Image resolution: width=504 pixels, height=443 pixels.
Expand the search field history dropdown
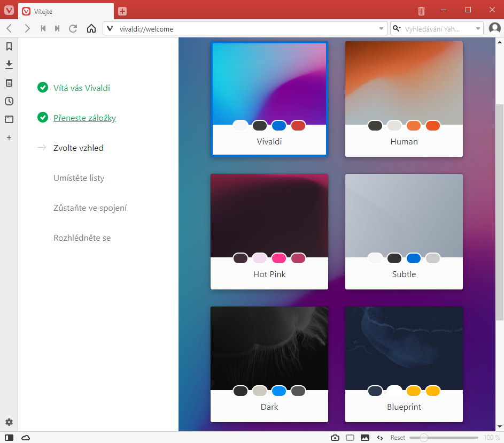tap(478, 29)
